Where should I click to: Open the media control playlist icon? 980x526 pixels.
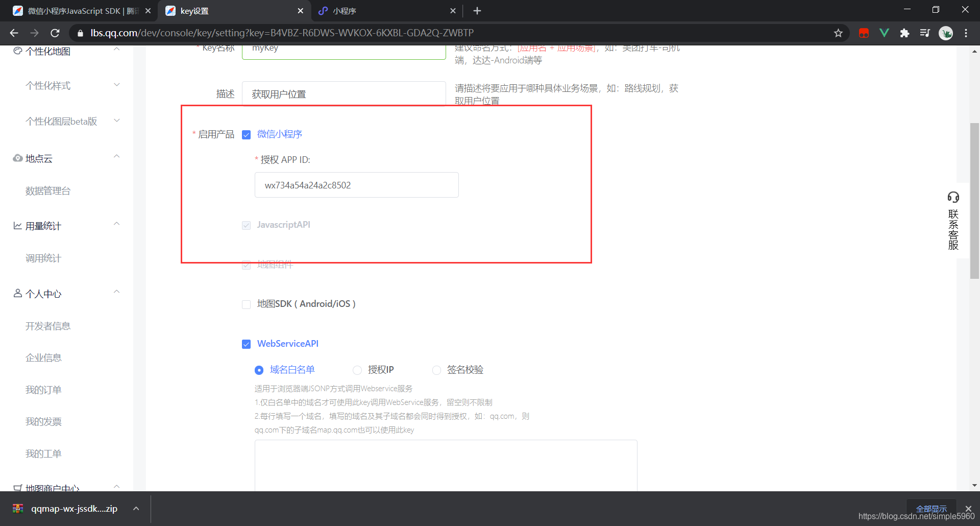tap(925, 33)
